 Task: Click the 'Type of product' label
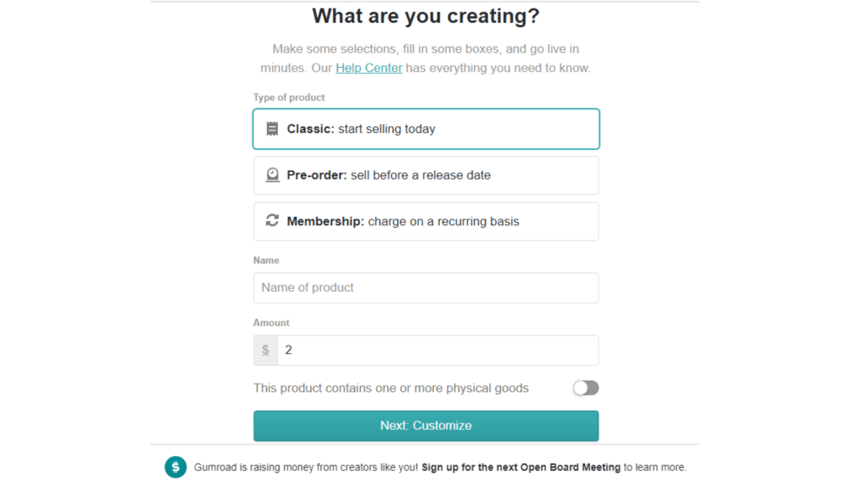[289, 97]
